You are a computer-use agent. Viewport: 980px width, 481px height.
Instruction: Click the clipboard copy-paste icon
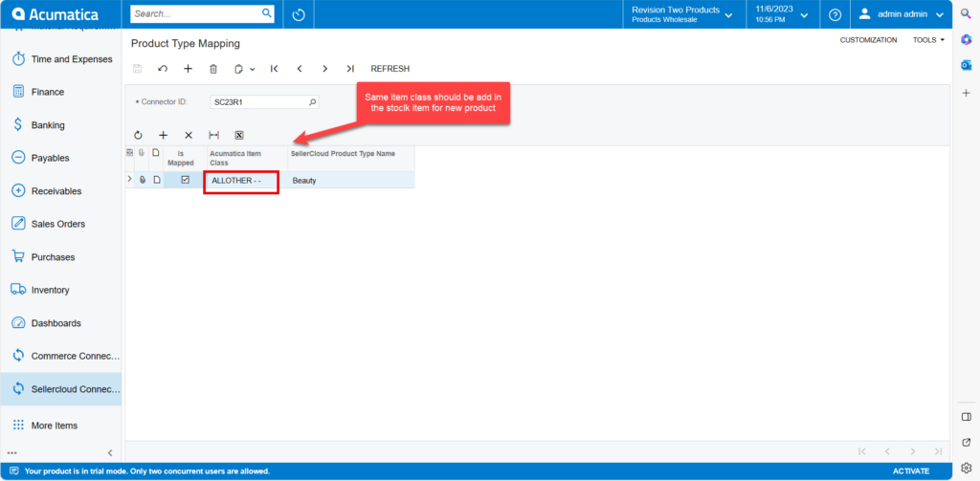(x=238, y=69)
